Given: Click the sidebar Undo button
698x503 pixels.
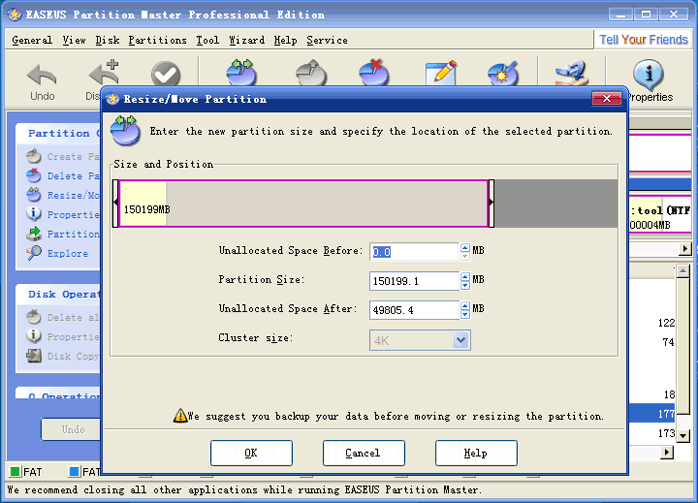Looking at the screenshot, I should [x=71, y=430].
